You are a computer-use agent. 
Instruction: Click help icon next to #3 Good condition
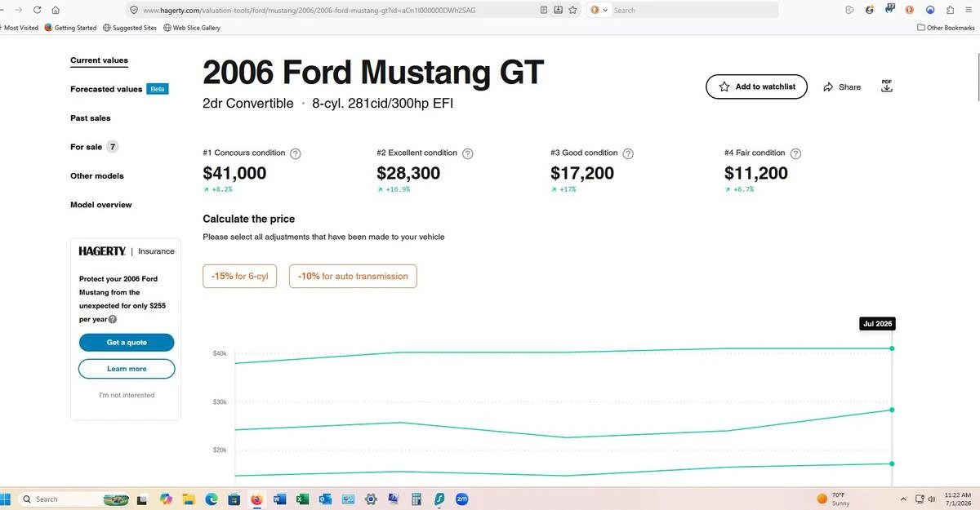tap(628, 153)
